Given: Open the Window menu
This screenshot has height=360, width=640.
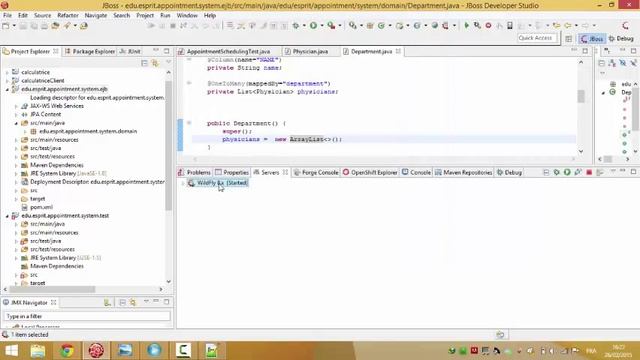Looking at the screenshot, I should [187, 15].
